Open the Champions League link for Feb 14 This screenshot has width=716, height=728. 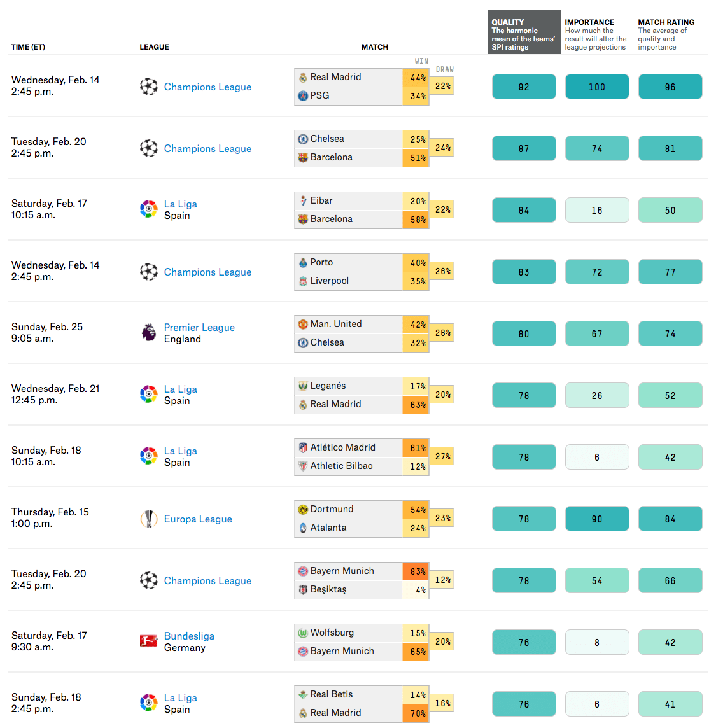point(207,87)
